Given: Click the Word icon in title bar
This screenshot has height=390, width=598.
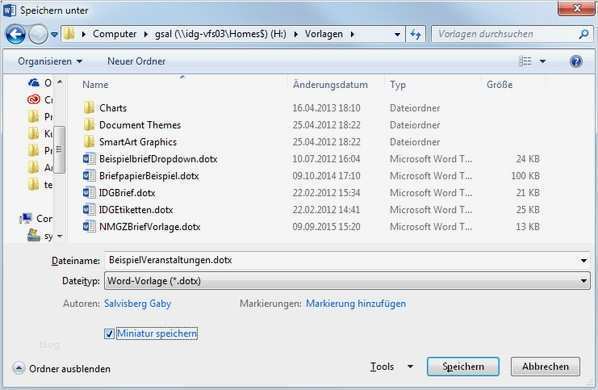Looking at the screenshot, I should click(x=10, y=10).
